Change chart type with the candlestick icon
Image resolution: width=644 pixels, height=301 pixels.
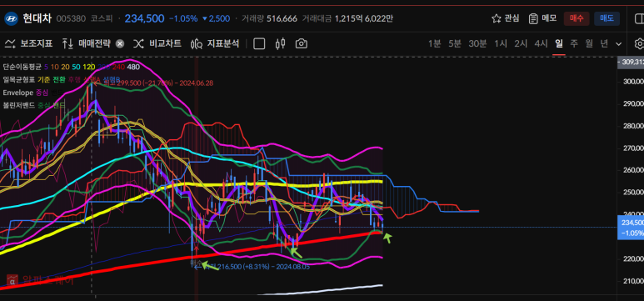tap(281, 43)
